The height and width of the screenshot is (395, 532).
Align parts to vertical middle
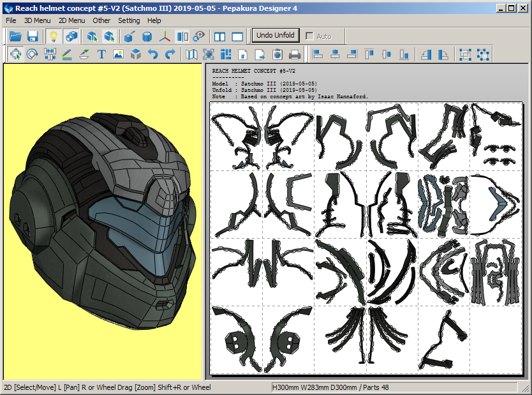[x=387, y=54]
